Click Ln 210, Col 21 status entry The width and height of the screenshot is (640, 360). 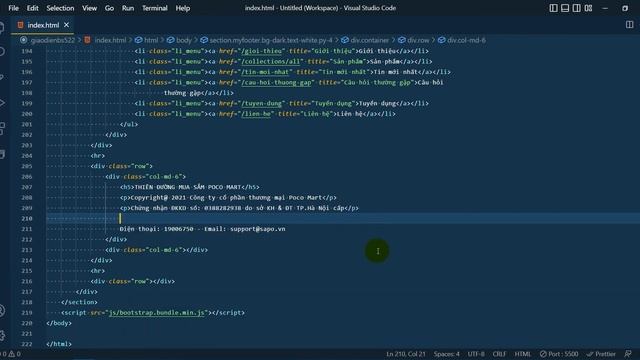click(x=405, y=354)
